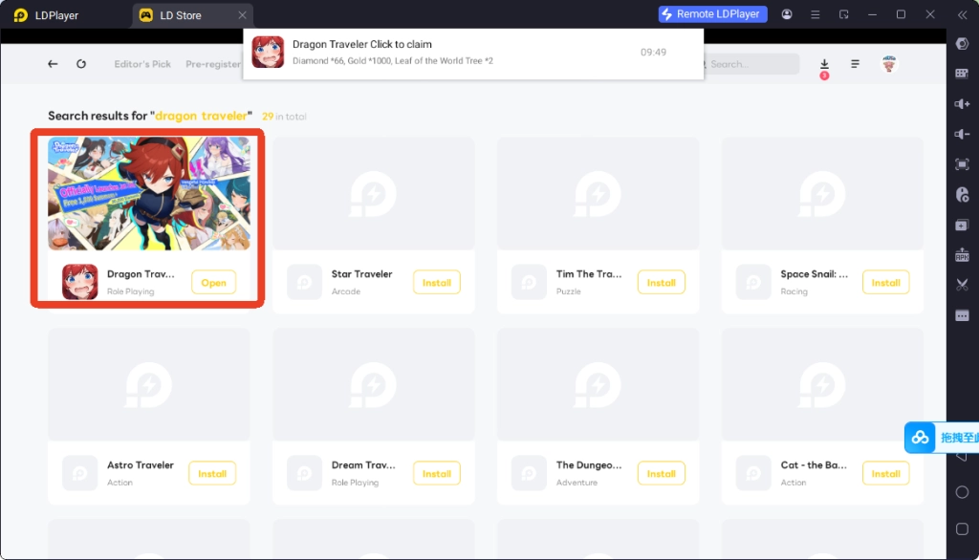Viewport: 979px width, 560px height.
Task: Open the title bar hamburger menu
Action: pyautogui.click(x=815, y=14)
